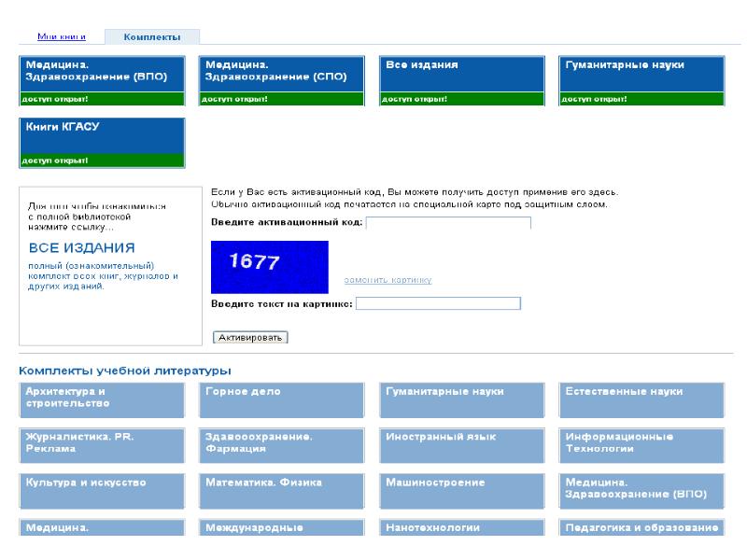
Task: Open Информационные Технологии category
Action: click(642, 444)
